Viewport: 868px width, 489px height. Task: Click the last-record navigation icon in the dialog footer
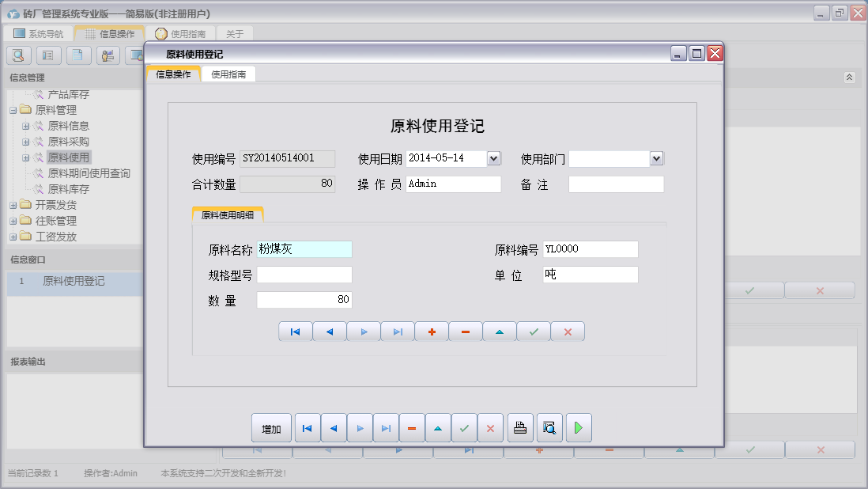pos(386,427)
